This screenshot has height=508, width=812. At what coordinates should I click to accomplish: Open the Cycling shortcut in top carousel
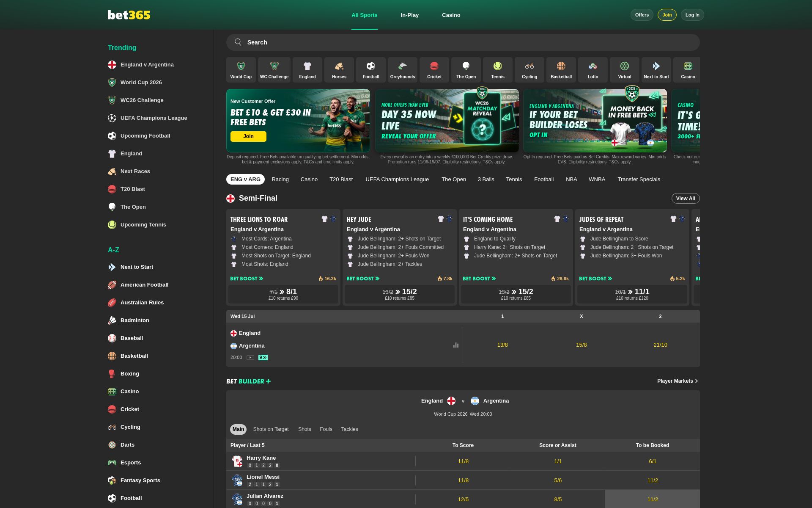click(529, 70)
